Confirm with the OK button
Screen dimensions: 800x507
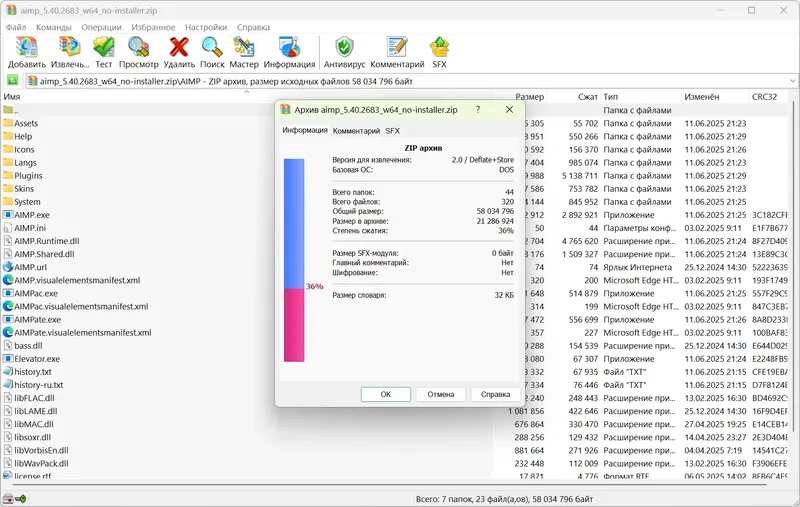[x=386, y=394]
